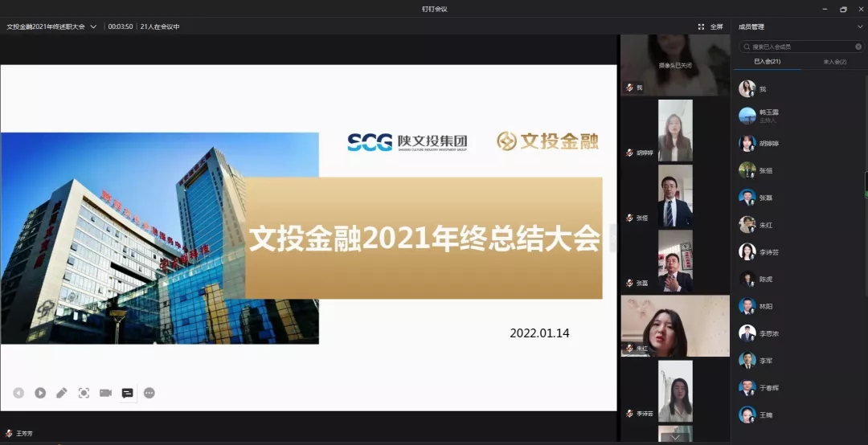868x445 pixels.
Task: Select the pencil annotation tool
Action: (62, 393)
